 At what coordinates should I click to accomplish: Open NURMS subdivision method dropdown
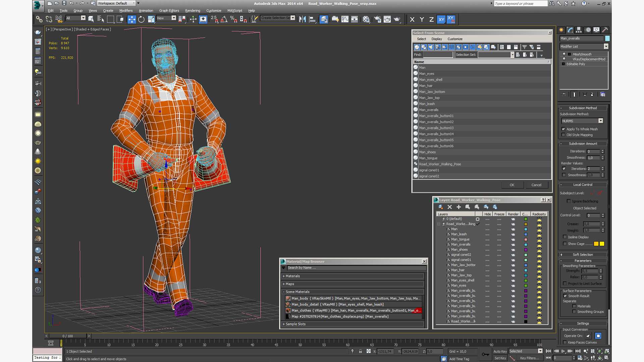click(x=600, y=121)
